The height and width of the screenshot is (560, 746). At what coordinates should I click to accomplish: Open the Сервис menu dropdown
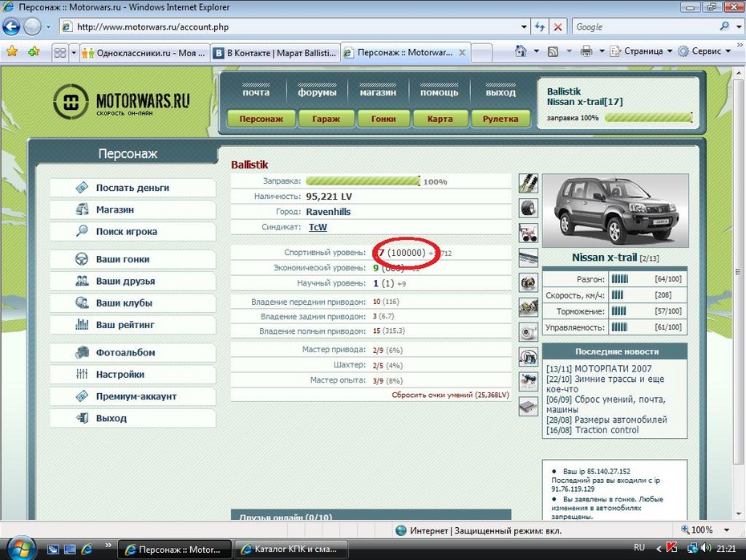pyautogui.click(x=705, y=51)
